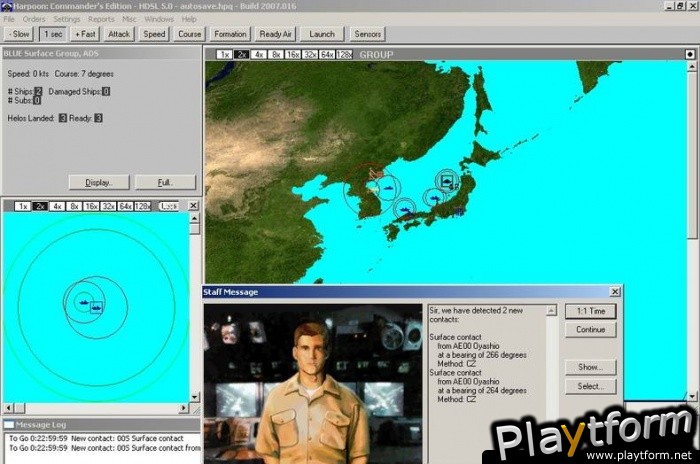The width and height of the screenshot is (700, 464).
Task: Close the unit map window
Action: (193, 205)
